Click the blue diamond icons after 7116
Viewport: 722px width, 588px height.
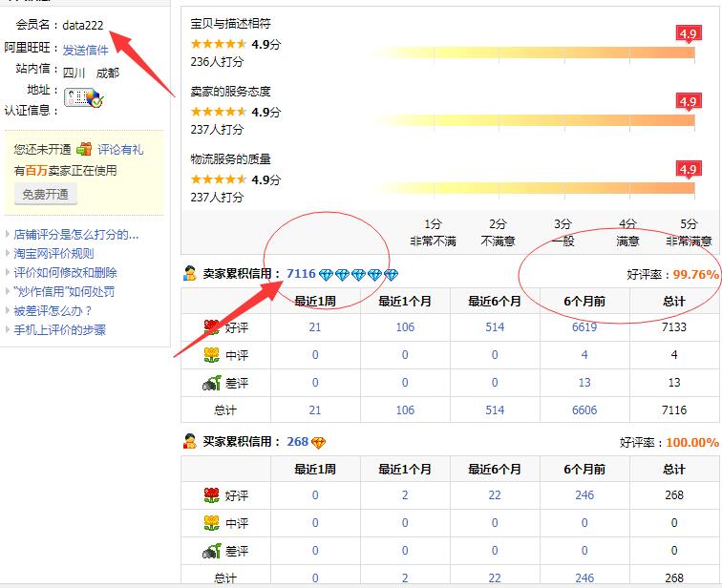pyautogui.click(x=358, y=275)
